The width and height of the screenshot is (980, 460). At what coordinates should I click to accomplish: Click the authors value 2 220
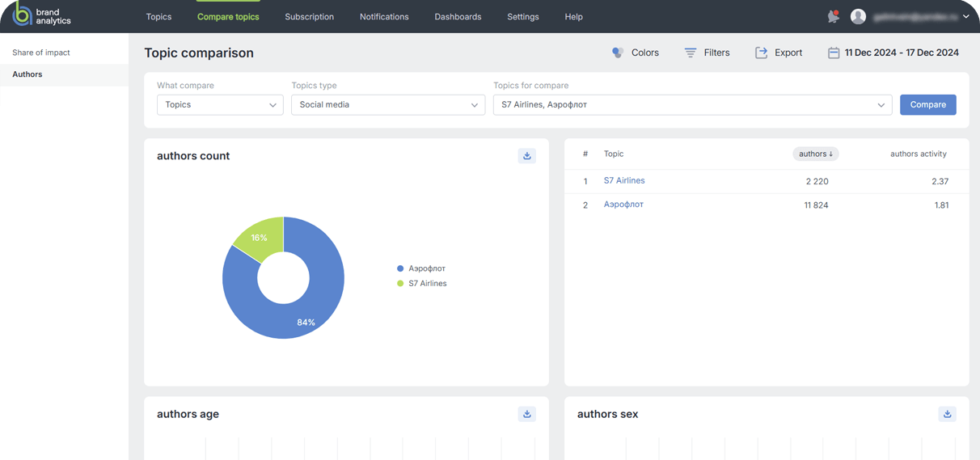tap(817, 182)
